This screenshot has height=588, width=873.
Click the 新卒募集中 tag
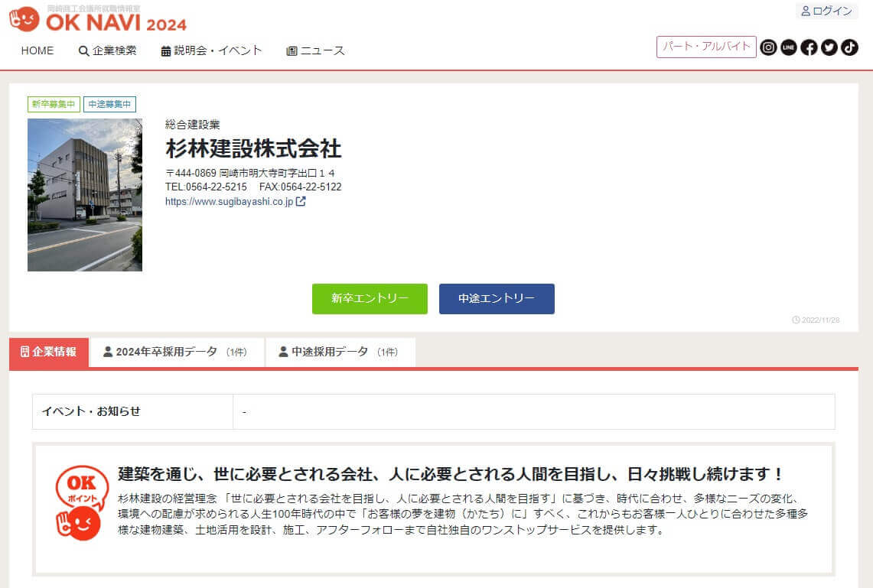click(x=54, y=104)
